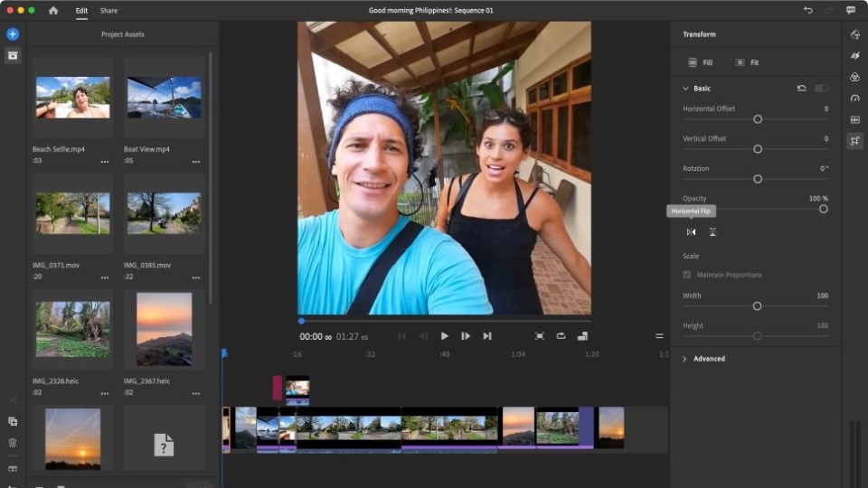Click the expand audio tracks icon

click(x=13, y=469)
